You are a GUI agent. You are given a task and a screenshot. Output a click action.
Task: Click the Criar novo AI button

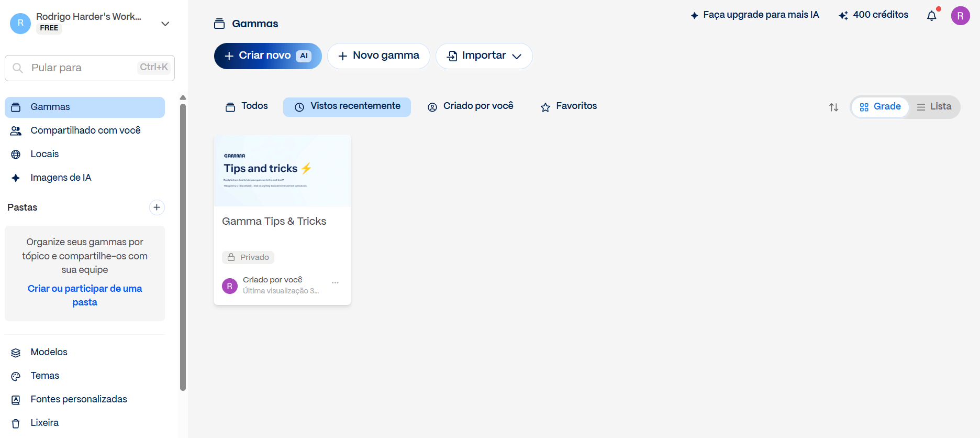pos(268,56)
